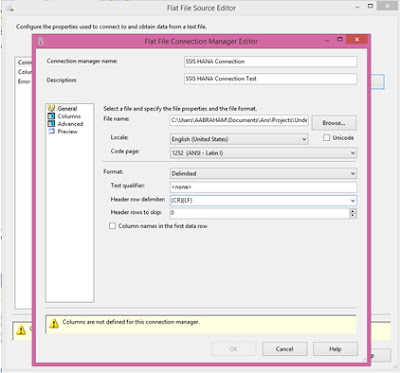Image resolution: width=400 pixels, height=373 pixels.
Task: Close the Flat File Connection Manager Editor
Action: coord(357,40)
